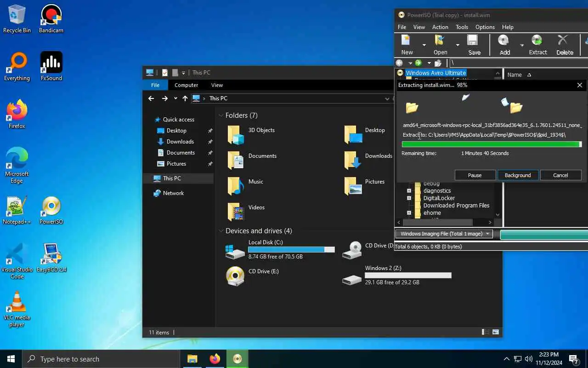This screenshot has width=588, height=368.
Task: Open the Add button dropdown arrow
Action: (x=522, y=45)
